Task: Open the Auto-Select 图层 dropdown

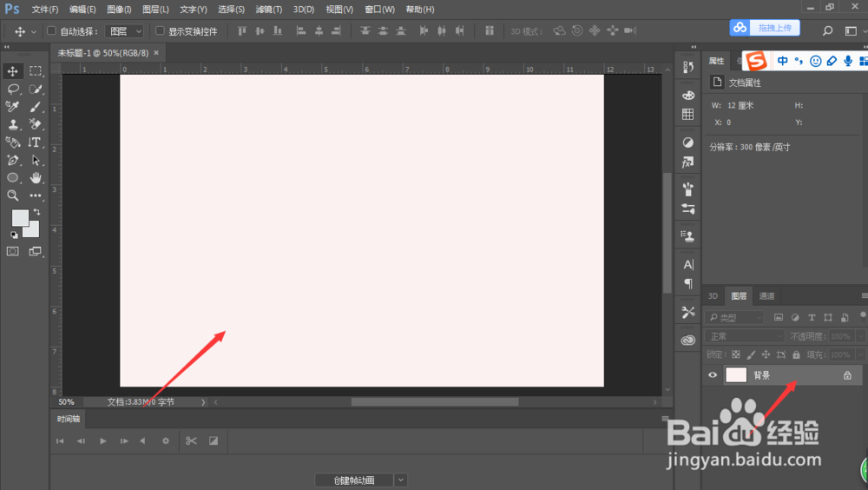Action: tap(124, 31)
